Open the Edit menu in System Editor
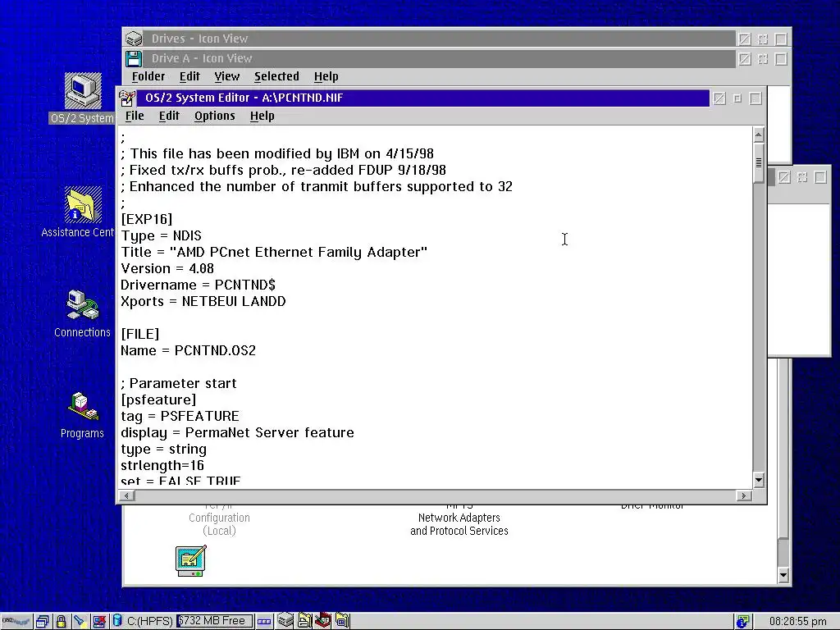840x630 pixels. (x=169, y=116)
